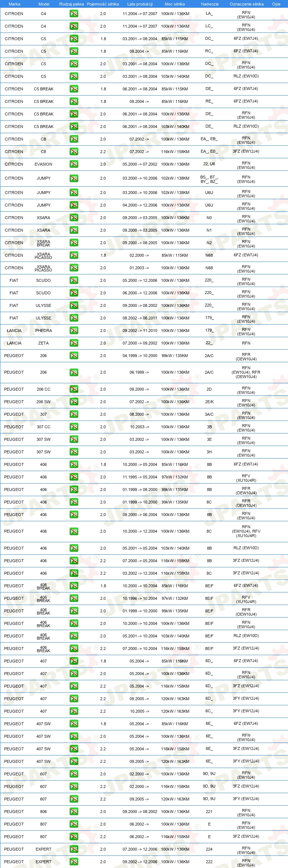Click fuel icon for Peugeot 807 2.0

[74, 824]
